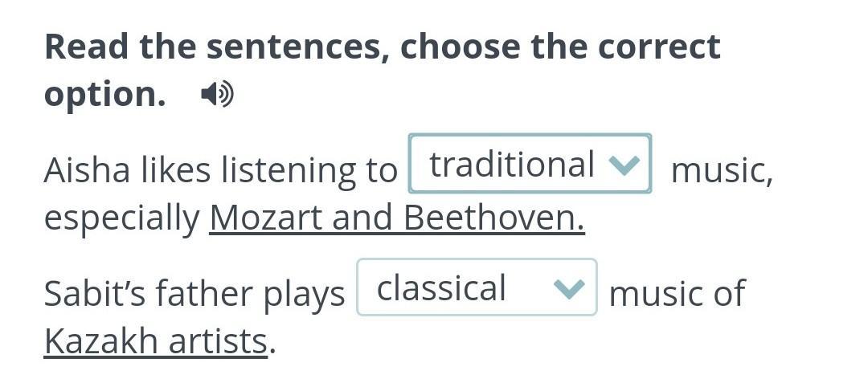
Task: Click the chevron arrow beside "traditional"
Action: point(624,165)
